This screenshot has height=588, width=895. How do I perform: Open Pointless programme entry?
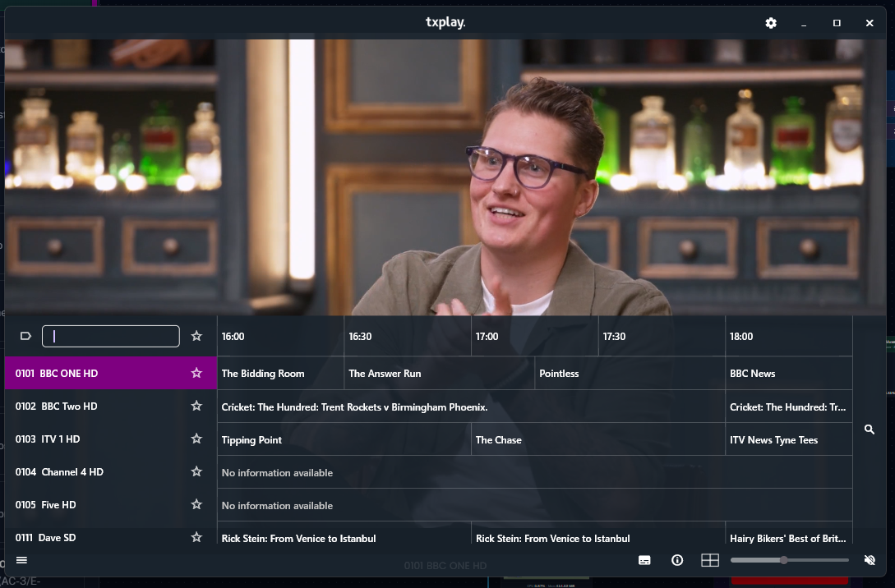click(x=630, y=374)
